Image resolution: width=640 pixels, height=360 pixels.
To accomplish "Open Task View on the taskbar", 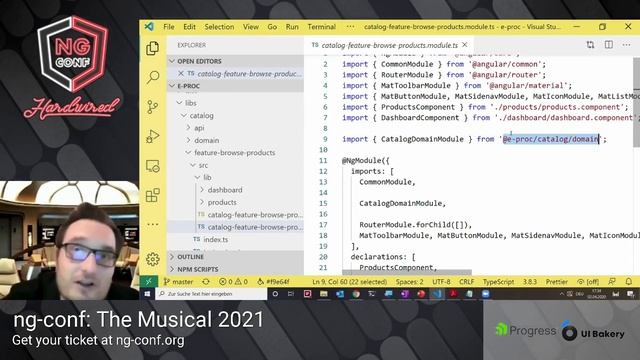I will (291, 294).
